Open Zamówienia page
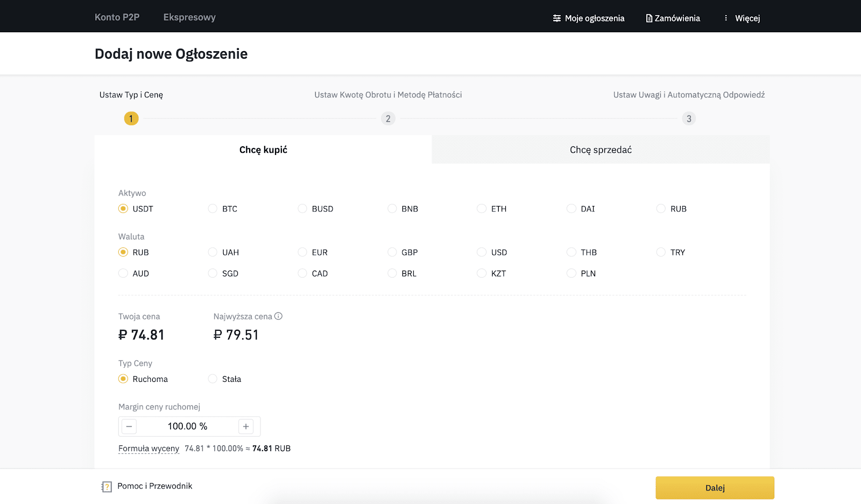 tap(677, 18)
